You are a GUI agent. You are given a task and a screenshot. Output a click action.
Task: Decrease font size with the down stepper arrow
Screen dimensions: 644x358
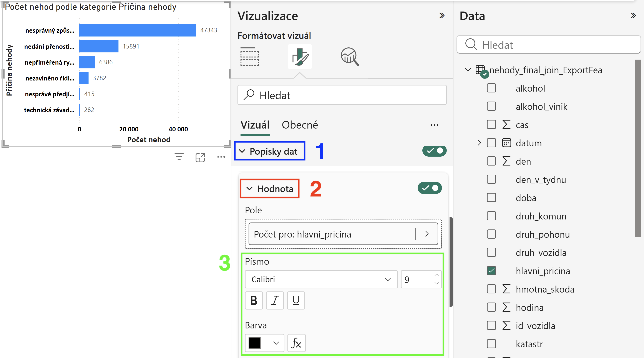(437, 283)
